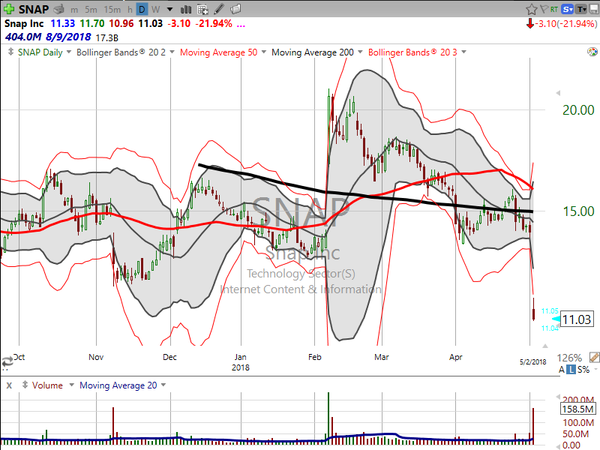
Task: Click the Snap Inc company name
Action: (24, 24)
